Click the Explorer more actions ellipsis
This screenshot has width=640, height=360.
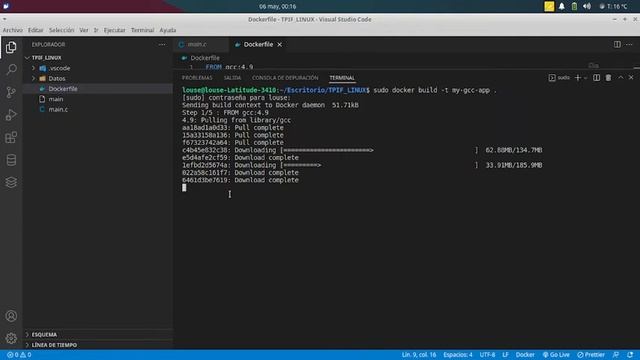pyautogui.click(x=162, y=44)
